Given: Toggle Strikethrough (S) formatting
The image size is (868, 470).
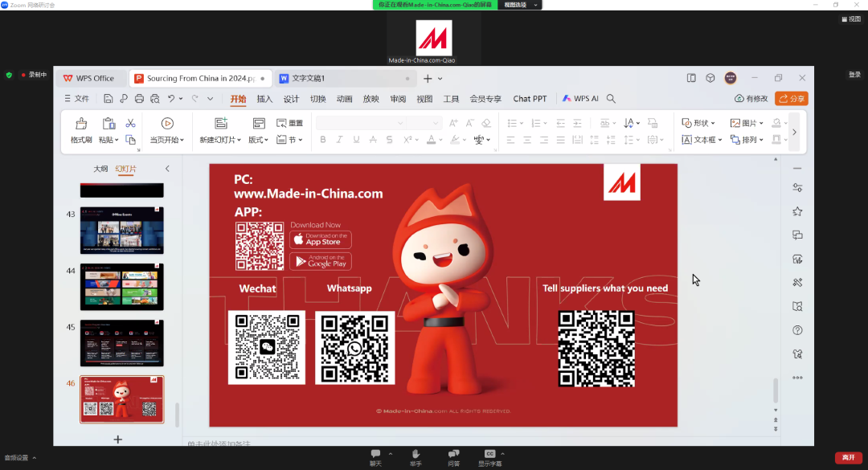Looking at the screenshot, I should (x=390, y=140).
